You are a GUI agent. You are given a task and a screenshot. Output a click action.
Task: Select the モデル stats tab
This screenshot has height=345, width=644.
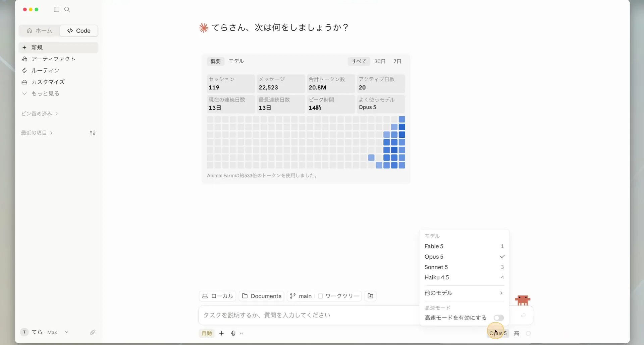tap(236, 61)
